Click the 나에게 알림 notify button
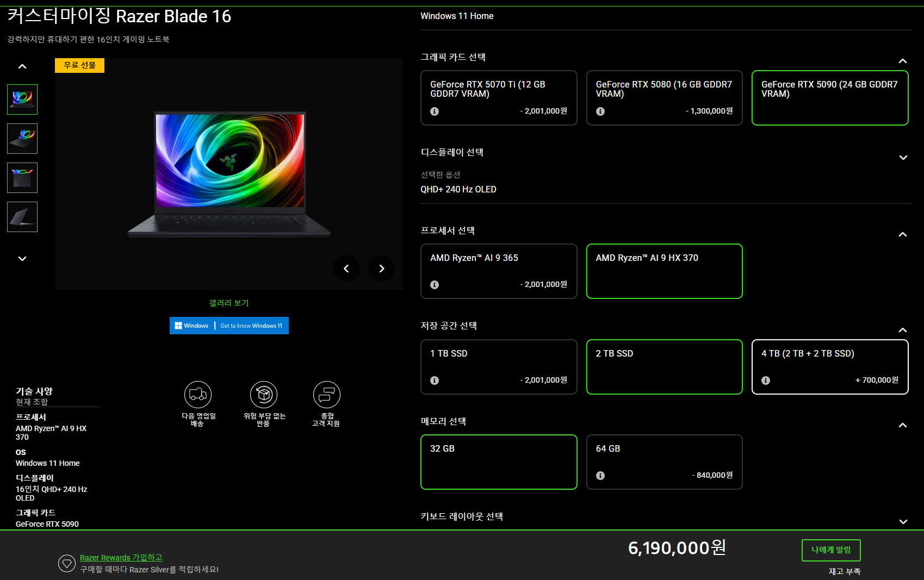 tap(831, 550)
